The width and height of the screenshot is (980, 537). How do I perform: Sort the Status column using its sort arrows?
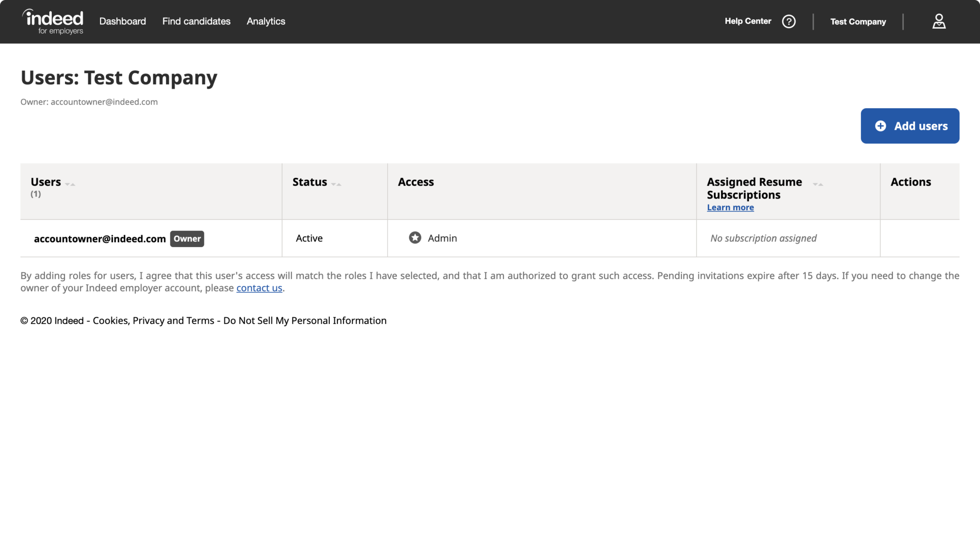336,183
